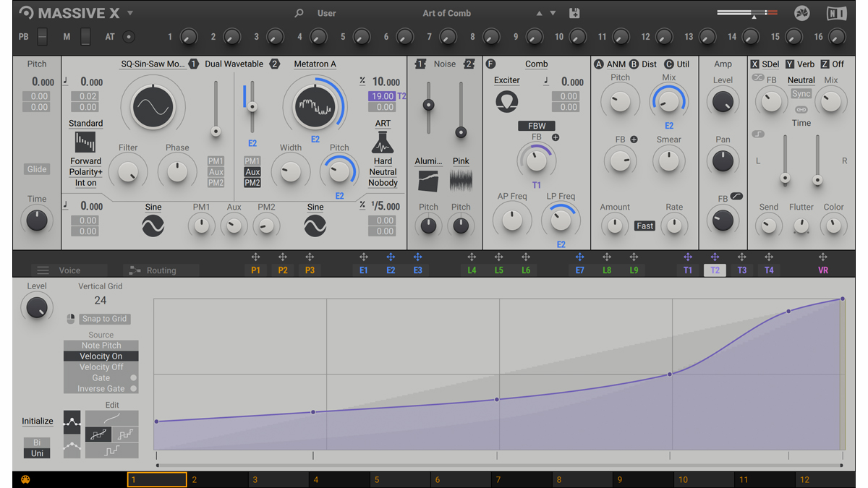Image resolution: width=868 pixels, height=488 pixels.
Task: Click the right Sine oscillator icon
Action: (x=315, y=226)
